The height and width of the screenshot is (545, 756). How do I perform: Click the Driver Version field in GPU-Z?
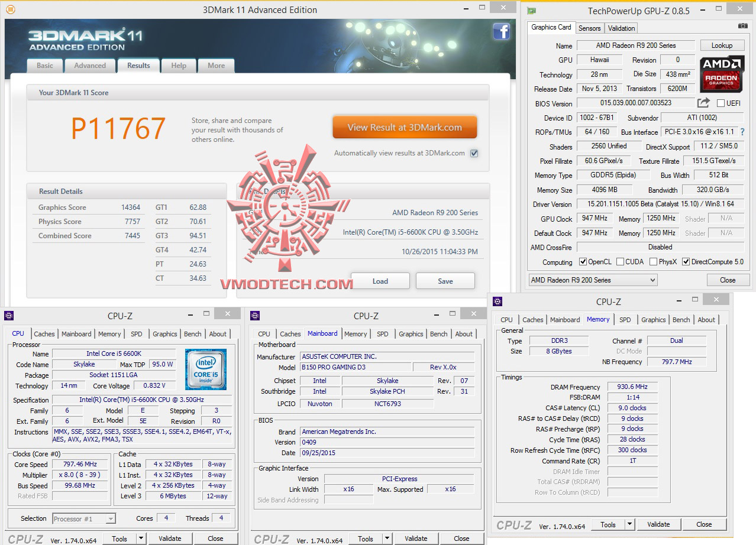(x=660, y=204)
